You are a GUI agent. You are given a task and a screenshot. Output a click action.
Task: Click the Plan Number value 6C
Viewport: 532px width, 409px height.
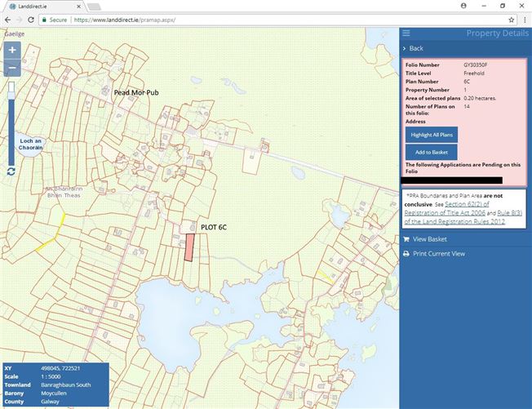[x=467, y=82]
